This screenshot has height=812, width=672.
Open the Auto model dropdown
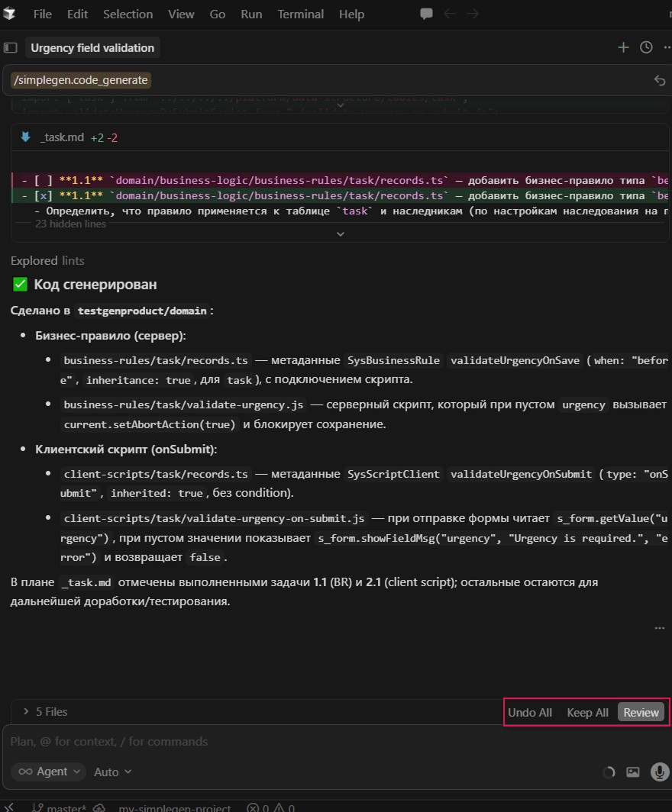pyautogui.click(x=112, y=772)
